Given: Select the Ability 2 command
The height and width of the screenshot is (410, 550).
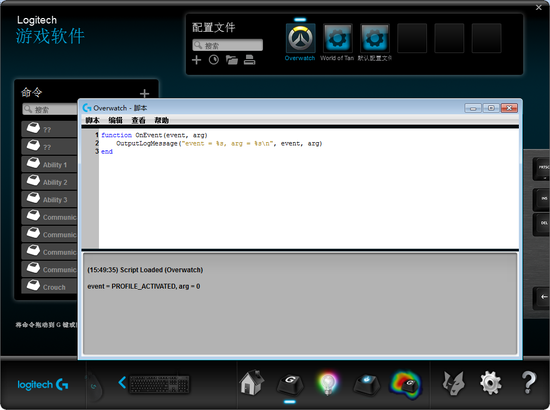Looking at the screenshot, I should [x=49, y=182].
